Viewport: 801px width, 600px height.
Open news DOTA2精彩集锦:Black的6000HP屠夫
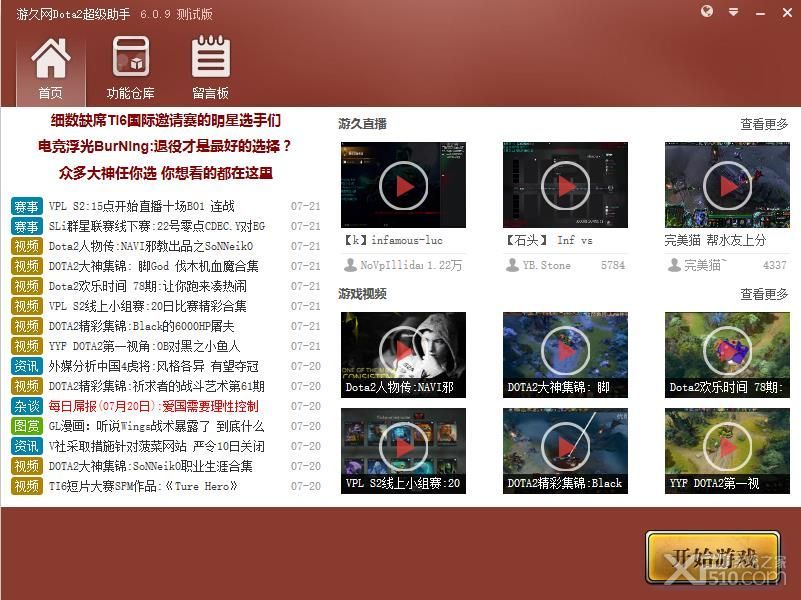(142, 326)
